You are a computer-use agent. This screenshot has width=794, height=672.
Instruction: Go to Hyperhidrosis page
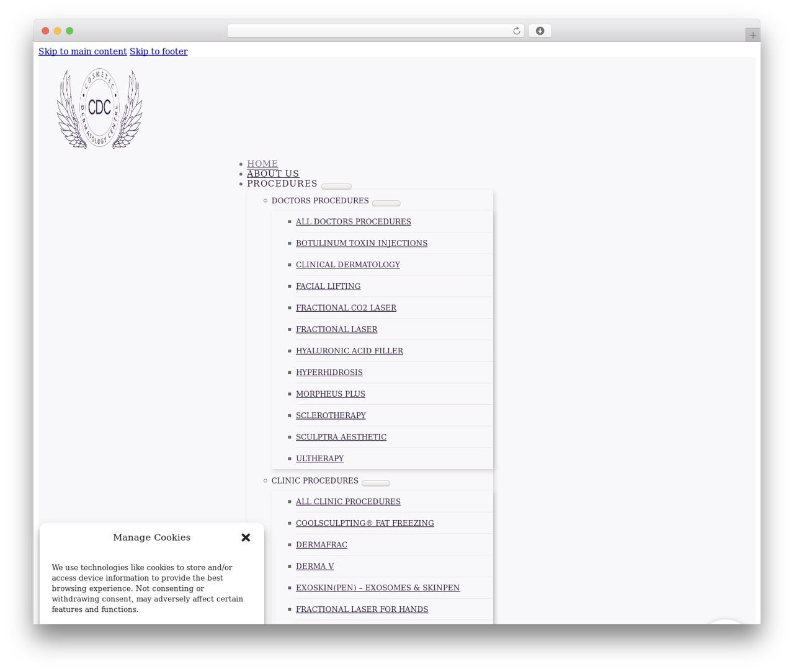coord(329,373)
